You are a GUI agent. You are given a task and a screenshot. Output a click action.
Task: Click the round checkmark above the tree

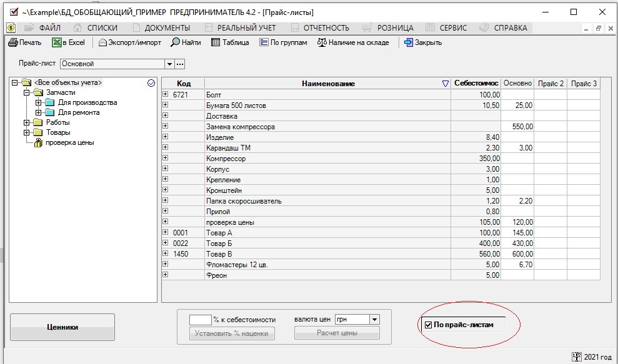[x=151, y=82]
